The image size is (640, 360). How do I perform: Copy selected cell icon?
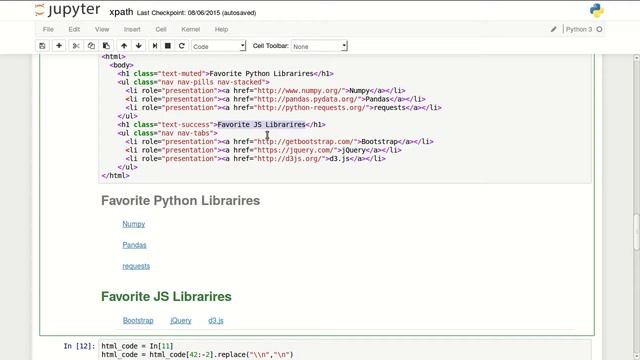[x=91, y=46]
